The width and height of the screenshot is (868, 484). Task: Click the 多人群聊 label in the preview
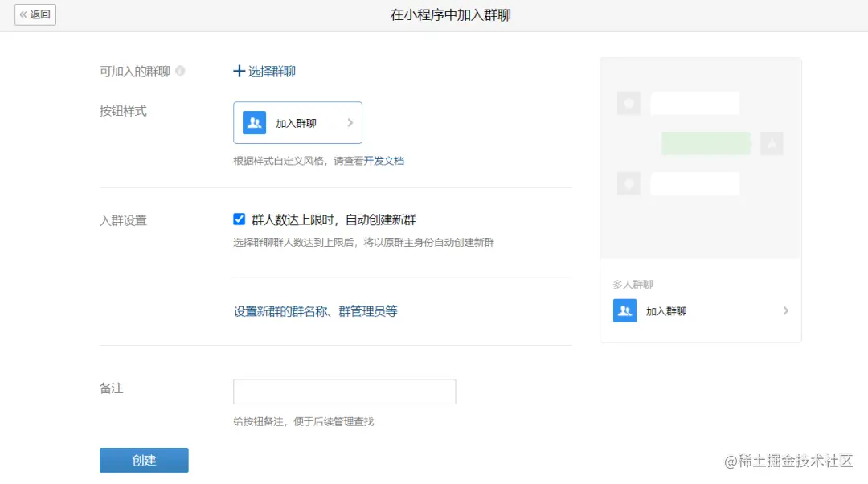633,284
